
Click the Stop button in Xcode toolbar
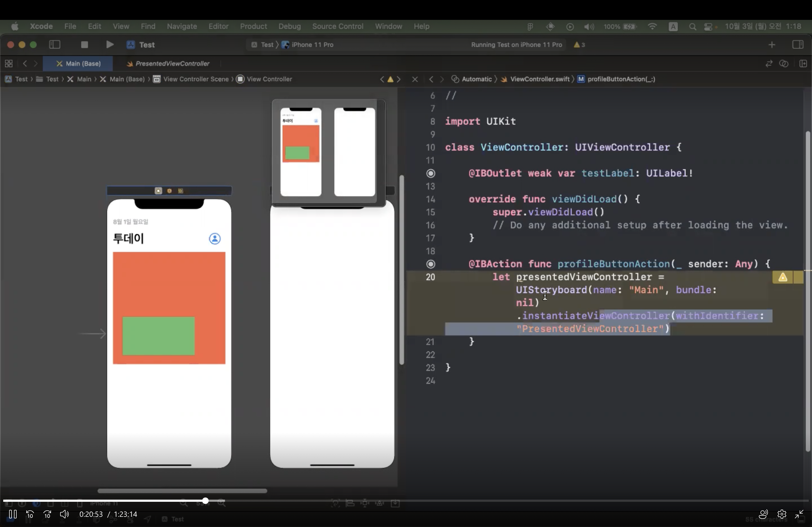point(84,45)
